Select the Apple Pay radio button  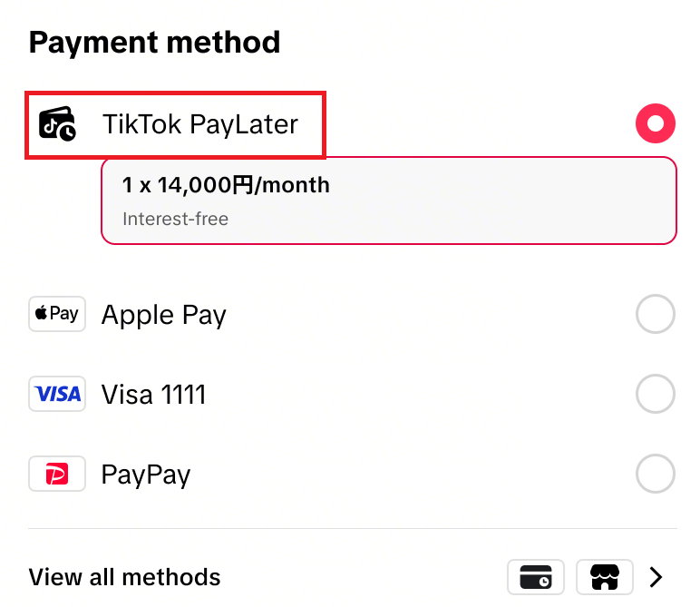(655, 314)
